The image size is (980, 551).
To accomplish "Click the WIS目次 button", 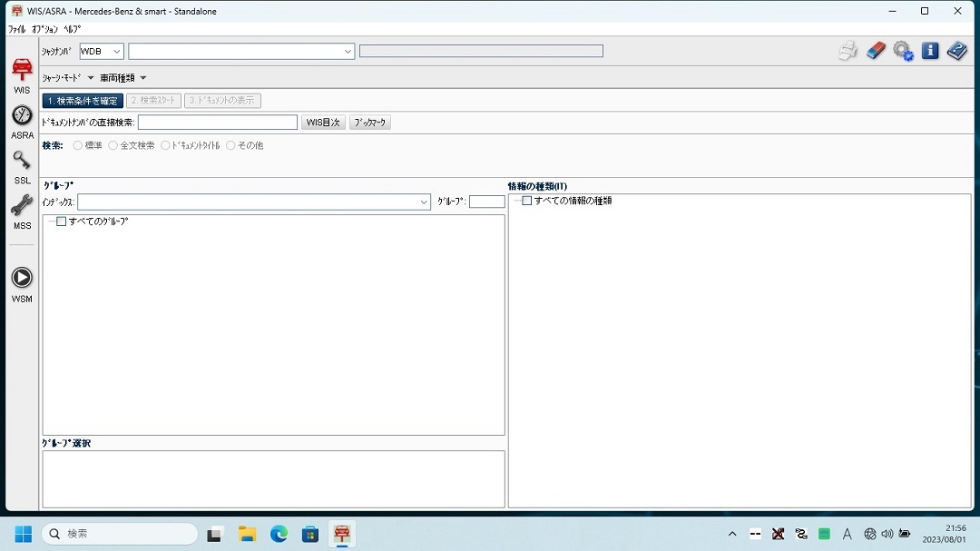I will (322, 123).
